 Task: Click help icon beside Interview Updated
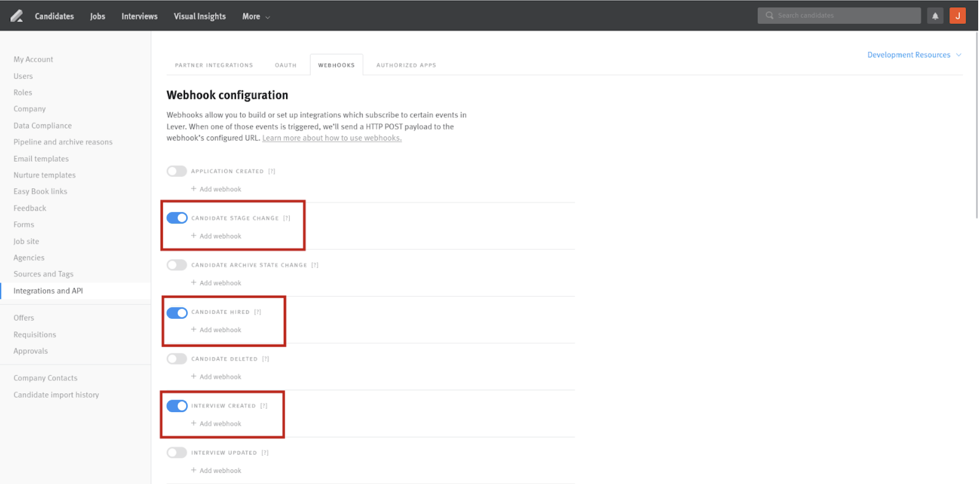[265, 453]
